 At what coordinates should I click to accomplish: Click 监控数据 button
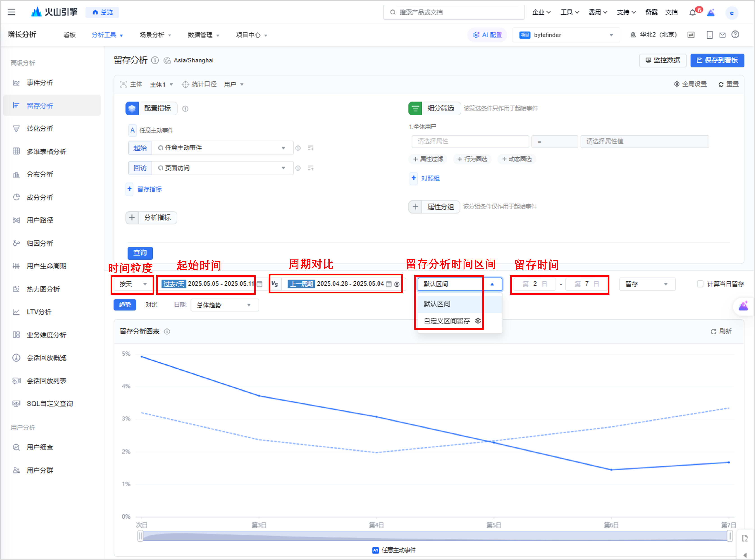(663, 60)
